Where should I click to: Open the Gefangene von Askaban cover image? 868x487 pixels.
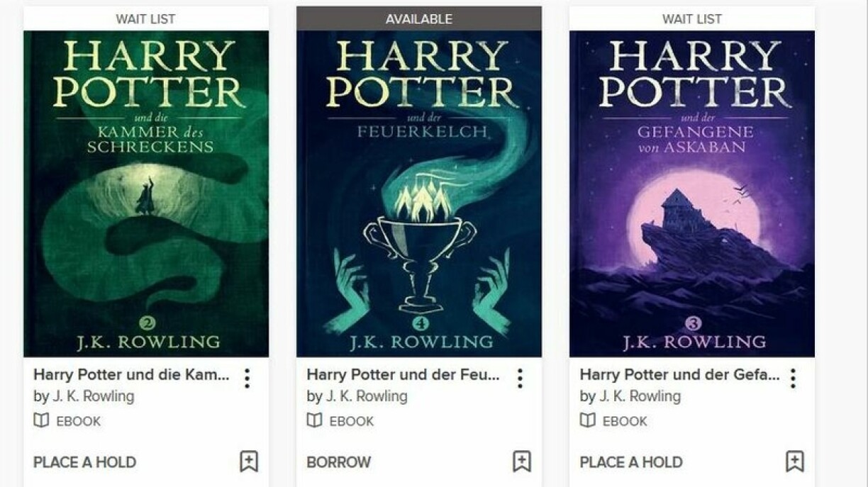[692, 194]
